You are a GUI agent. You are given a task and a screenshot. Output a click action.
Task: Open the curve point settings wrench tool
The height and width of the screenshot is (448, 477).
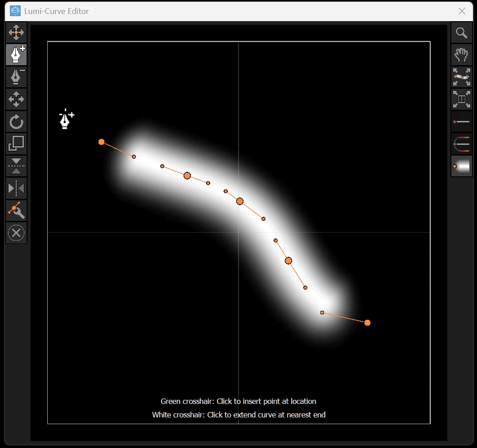[16, 211]
